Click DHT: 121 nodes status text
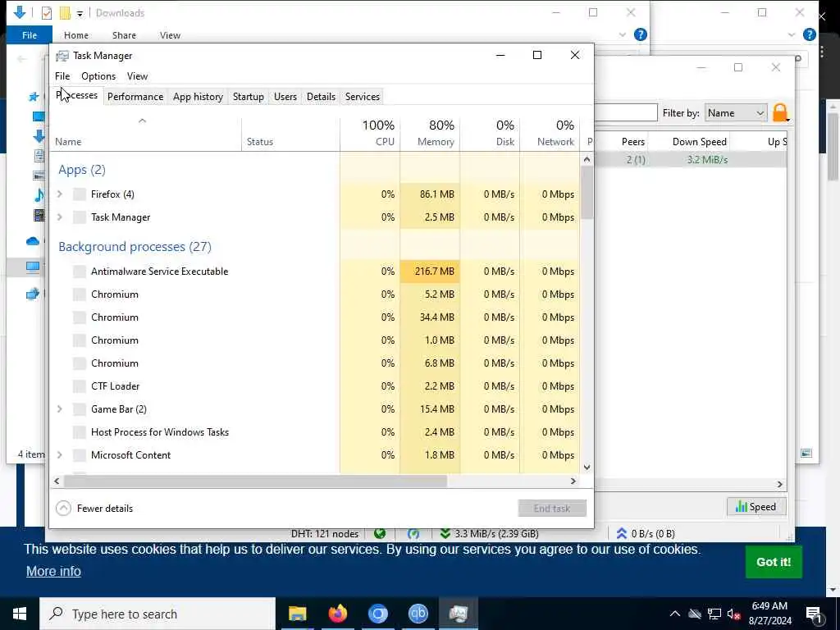 click(x=325, y=534)
